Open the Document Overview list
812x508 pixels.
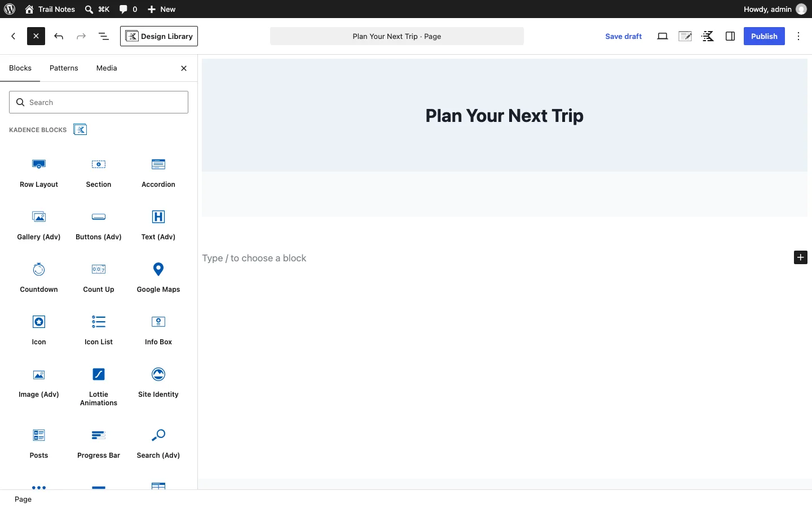(104, 36)
